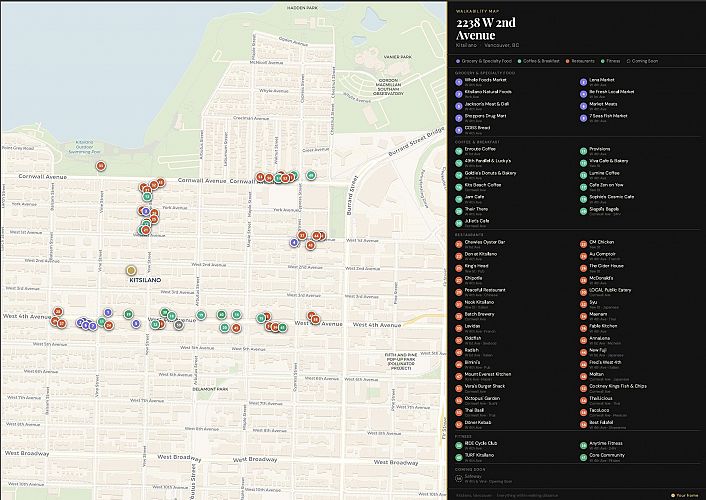The height and width of the screenshot is (500, 706).
Task: Click the RIDE Cycle Club fitness badge
Action: [x=459, y=444]
